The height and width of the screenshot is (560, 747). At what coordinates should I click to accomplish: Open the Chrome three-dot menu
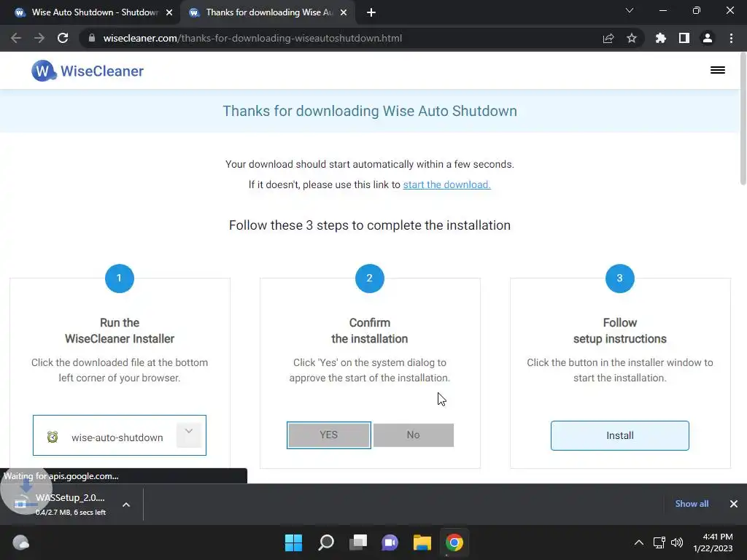point(731,38)
